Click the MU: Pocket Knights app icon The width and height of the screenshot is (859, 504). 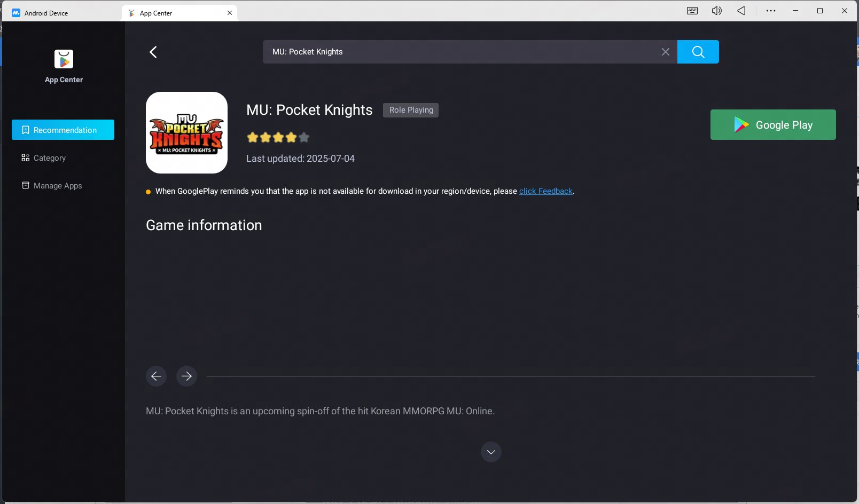[x=186, y=132]
